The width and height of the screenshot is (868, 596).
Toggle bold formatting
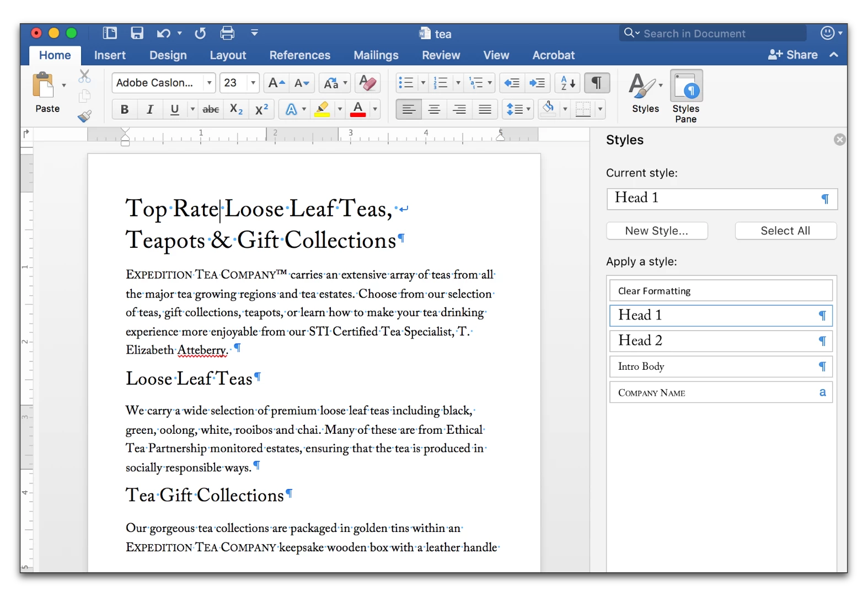tap(125, 109)
